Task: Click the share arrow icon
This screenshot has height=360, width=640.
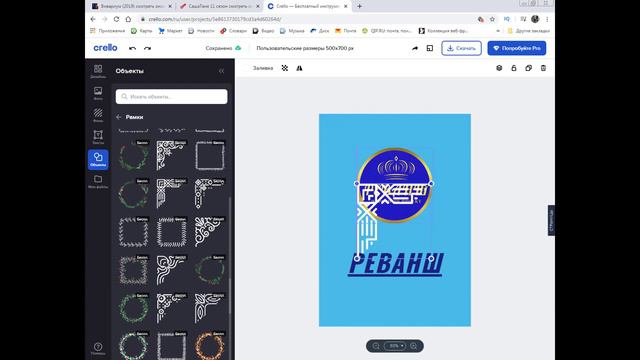Action: (x=415, y=48)
